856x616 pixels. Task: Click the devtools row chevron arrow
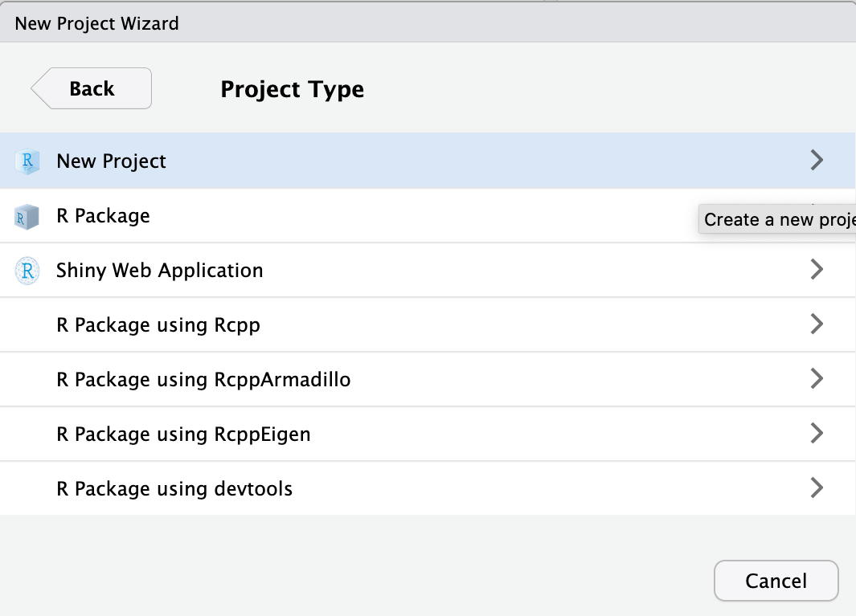point(817,488)
